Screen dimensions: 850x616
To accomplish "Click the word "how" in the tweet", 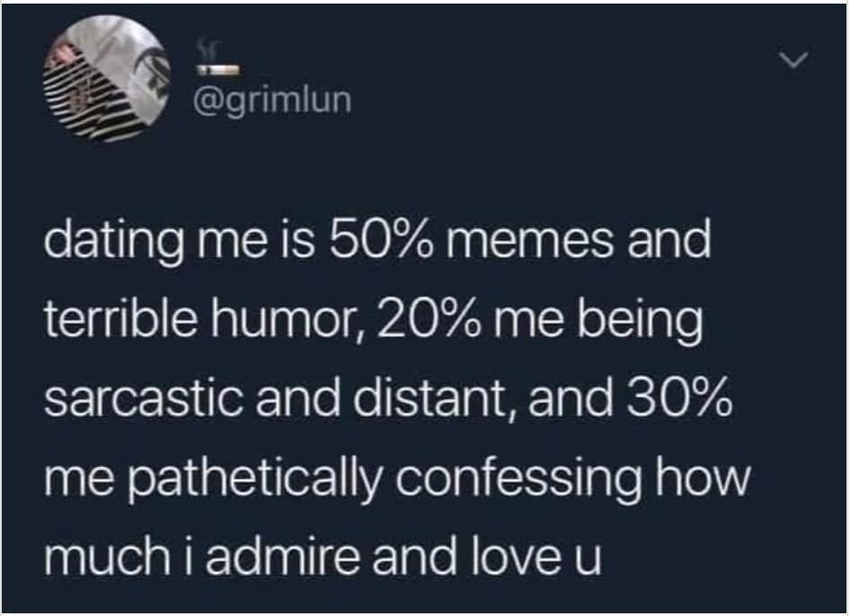I will [x=704, y=477].
